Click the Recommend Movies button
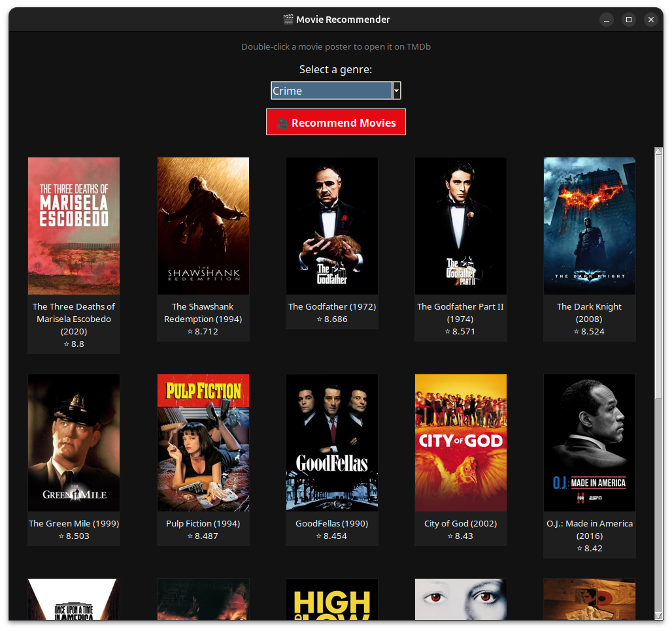 [x=335, y=122]
